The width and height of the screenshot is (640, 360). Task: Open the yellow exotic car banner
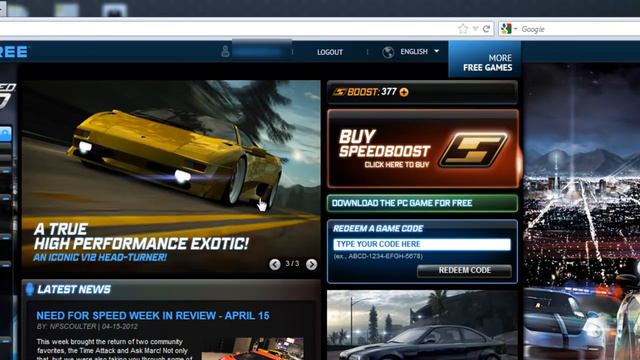171,176
